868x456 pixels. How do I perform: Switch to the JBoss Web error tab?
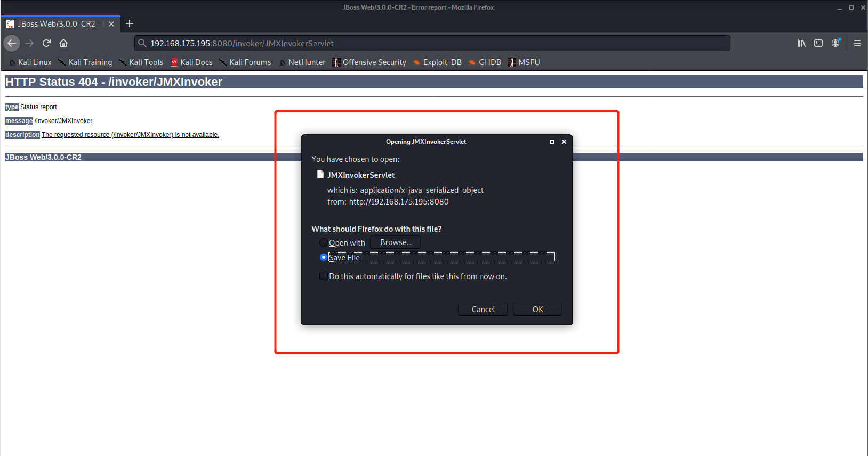56,24
